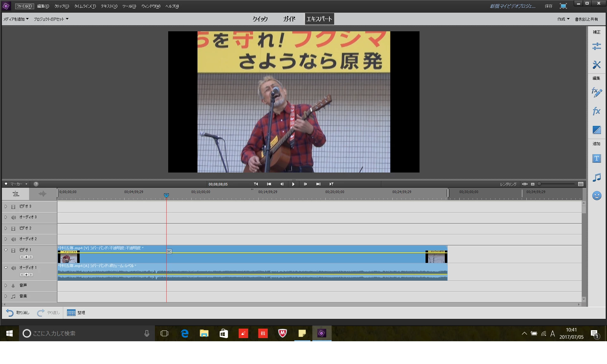
Task: Switch to the Quick tab
Action: (260, 19)
